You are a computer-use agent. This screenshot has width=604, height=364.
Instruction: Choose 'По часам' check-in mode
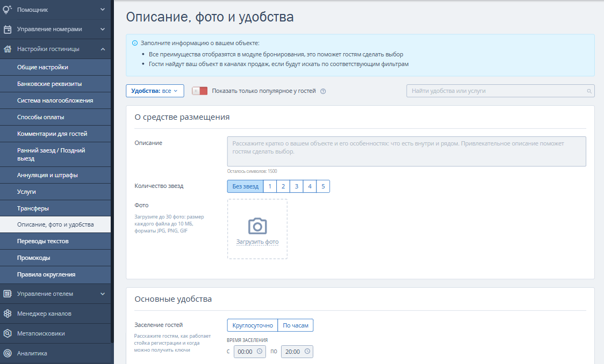pos(296,325)
